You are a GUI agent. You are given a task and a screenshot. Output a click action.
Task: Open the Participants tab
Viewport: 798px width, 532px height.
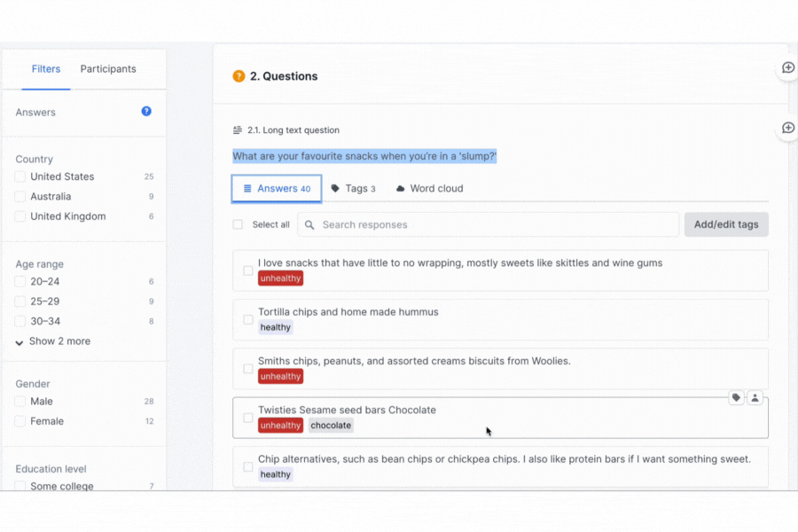[108, 69]
